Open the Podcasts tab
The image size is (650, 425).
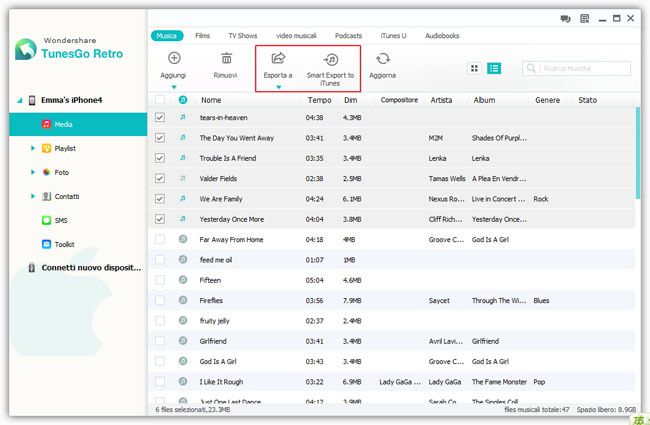348,36
